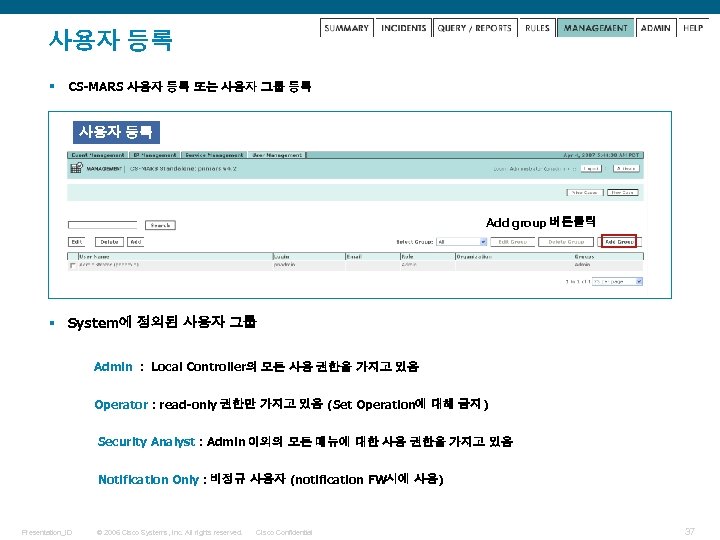Open the Select Group dropdown
This screenshot has height=540, width=720.
(x=461, y=242)
